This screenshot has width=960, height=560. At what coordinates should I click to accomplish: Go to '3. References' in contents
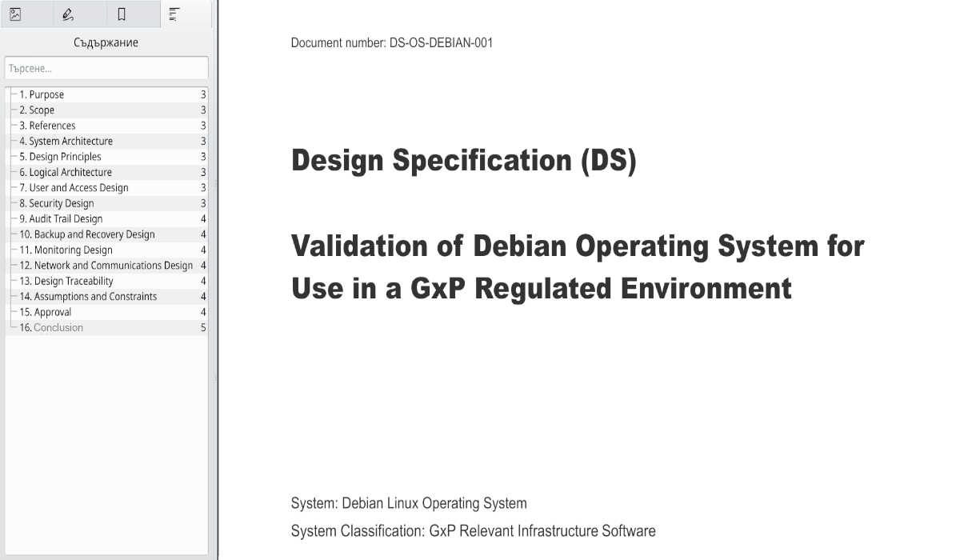pos(106,126)
